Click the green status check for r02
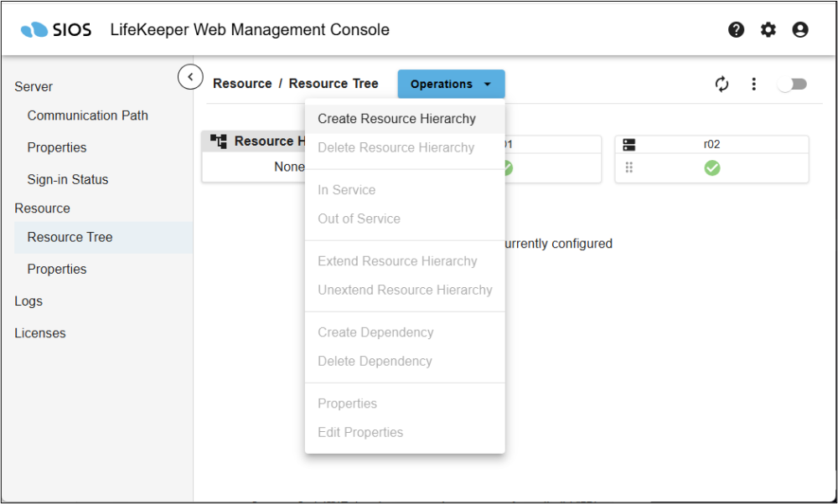Image resolution: width=838 pixels, height=504 pixels. 711,168
